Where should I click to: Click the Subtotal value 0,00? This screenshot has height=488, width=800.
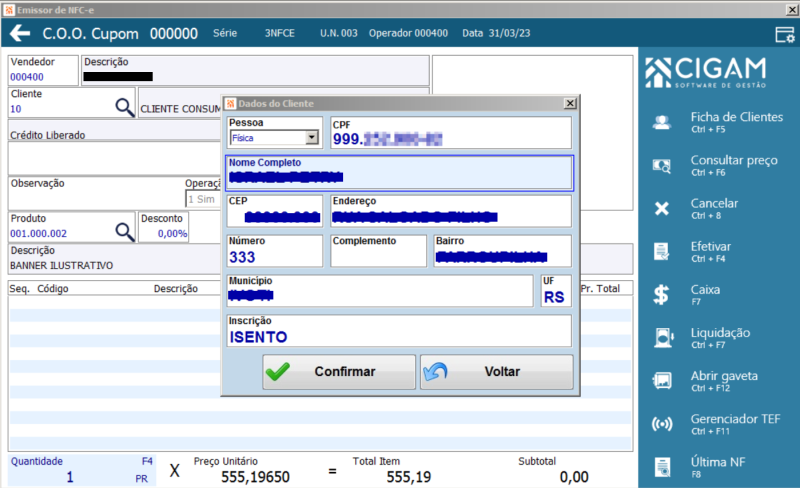(x=574, y=477)
